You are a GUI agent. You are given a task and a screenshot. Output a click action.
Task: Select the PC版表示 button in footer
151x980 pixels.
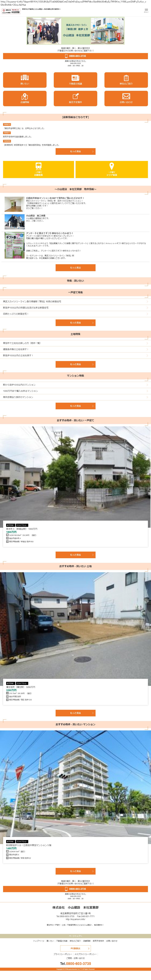(x=76, y=948)
